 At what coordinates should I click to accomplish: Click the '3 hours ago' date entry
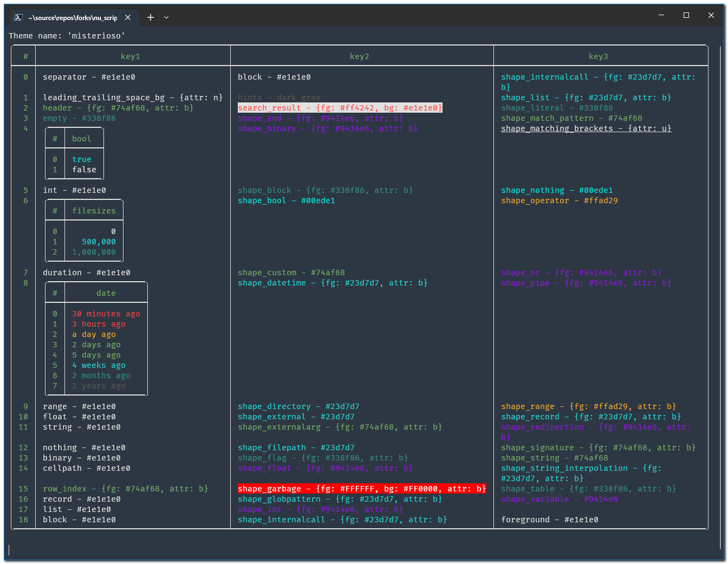(x=99, y=324)
